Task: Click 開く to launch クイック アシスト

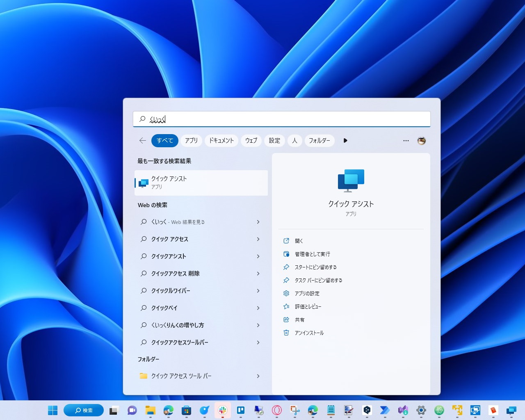Action: pyautogui.click(x=298, y=241)
